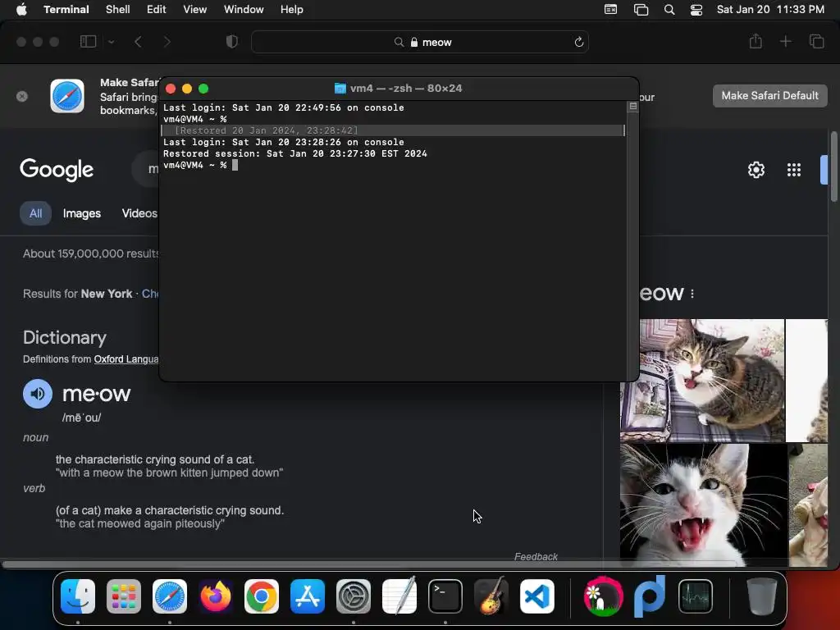The image size is (840, 630).
Task: Open Safari privacy report shield
Action: 232,42
